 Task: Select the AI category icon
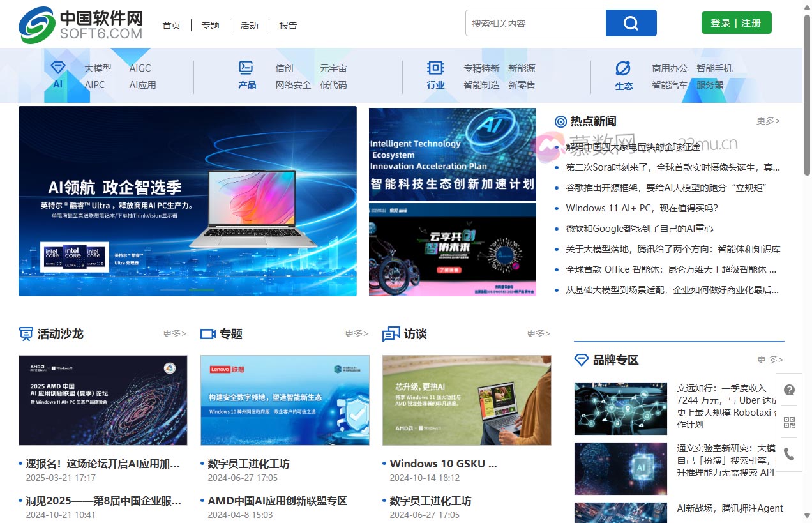(57, 68)
